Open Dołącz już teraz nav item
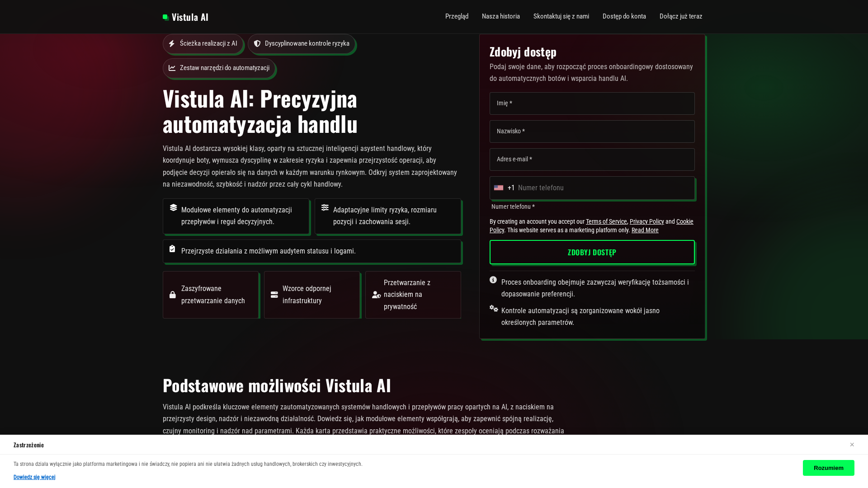 tap(681, 16)
